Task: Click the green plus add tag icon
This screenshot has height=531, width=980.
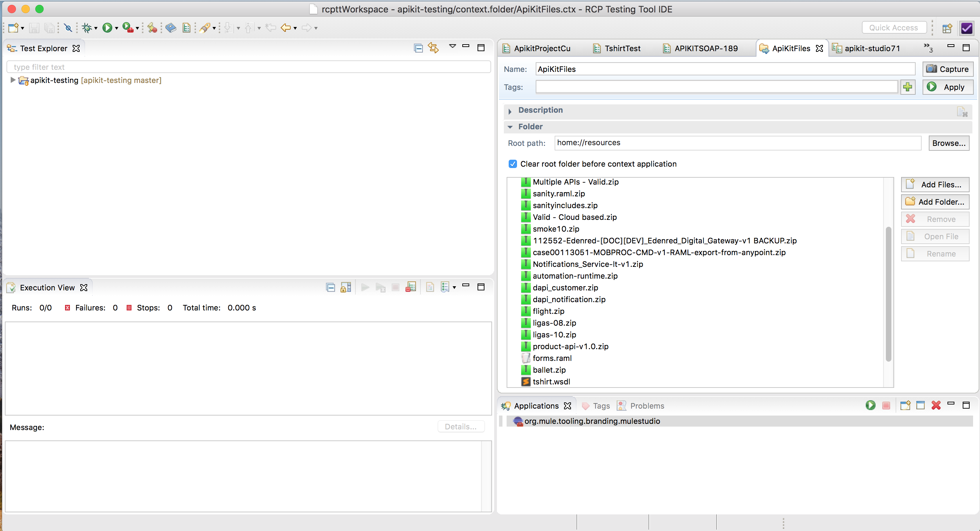Action: coord(907,87)
